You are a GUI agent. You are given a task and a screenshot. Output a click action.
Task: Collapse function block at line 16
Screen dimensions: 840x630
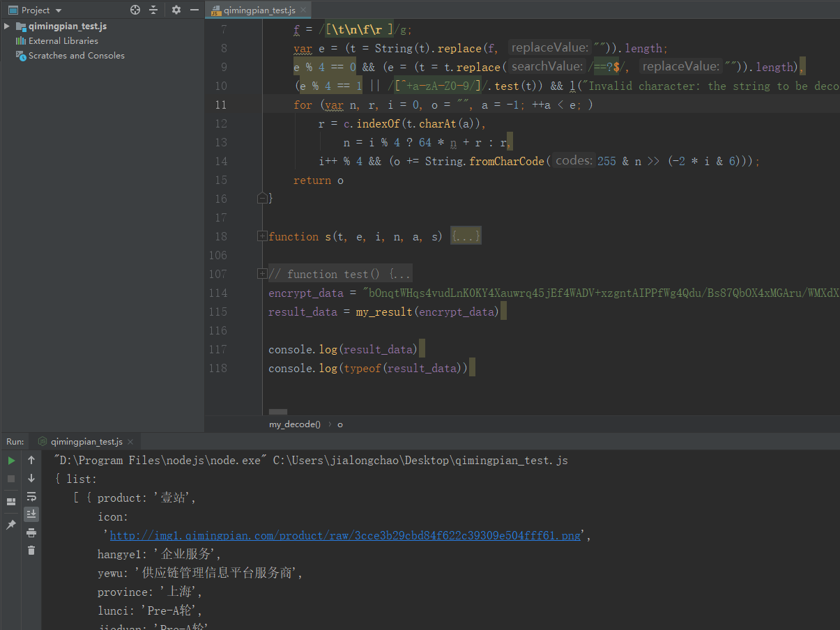click(262, 199)
